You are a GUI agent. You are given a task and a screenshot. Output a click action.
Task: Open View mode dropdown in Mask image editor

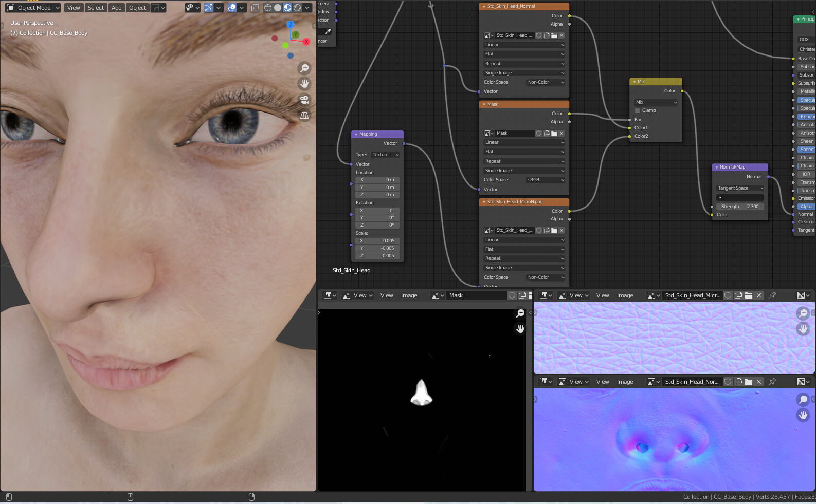click(357, 295)
